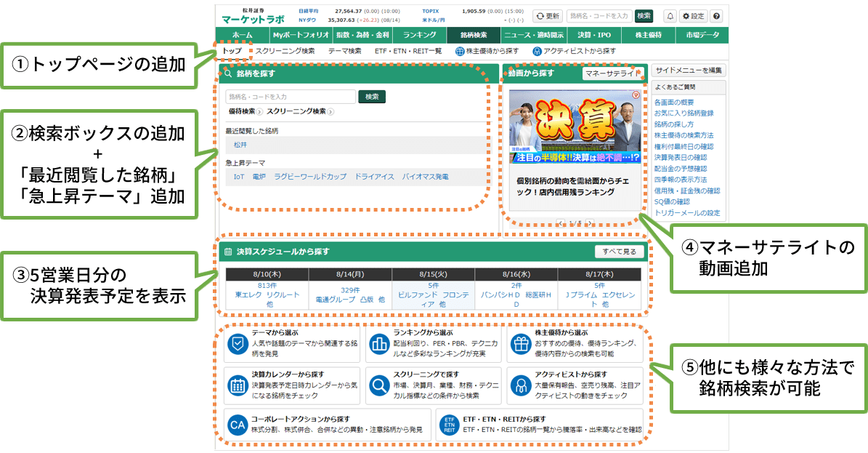Open 配当金の予想確認 FAQ link
This screenshot has width=868, height=453.
click(x=681, y=169)
